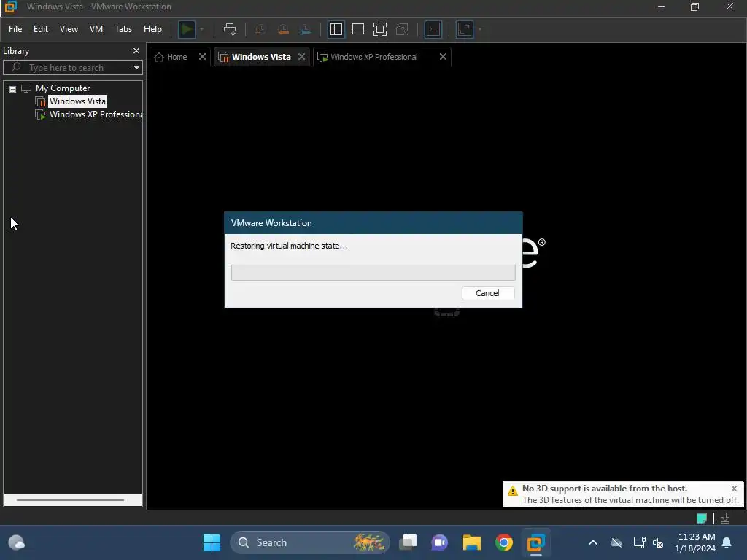The width and height of the screenshot is (747, 560).
Task: Open File Explorer from the taskbar
Action: (x=472, y=542)
